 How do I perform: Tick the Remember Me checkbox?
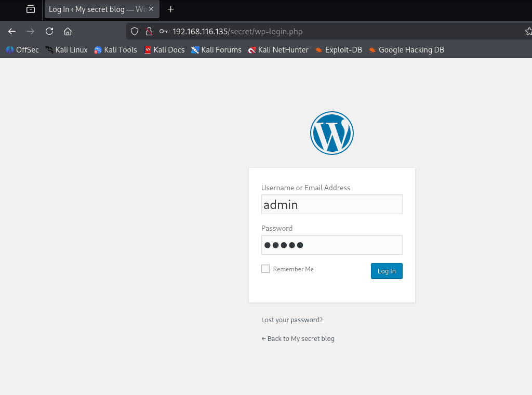pos(265,269)
